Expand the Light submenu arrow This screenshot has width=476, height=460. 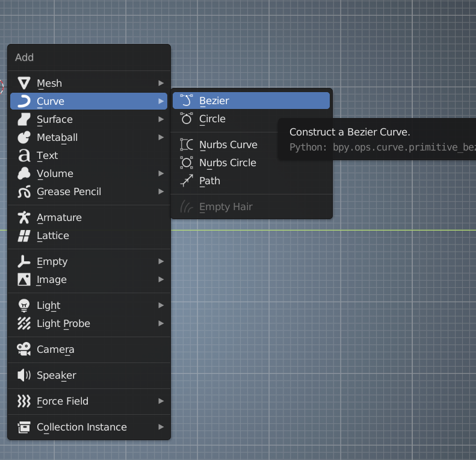161,305
